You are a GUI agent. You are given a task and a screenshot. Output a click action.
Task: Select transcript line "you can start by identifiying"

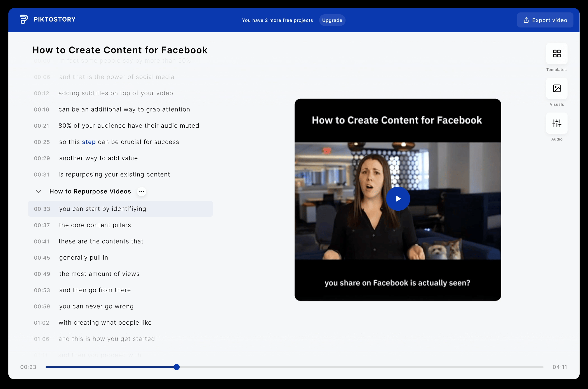103,209
